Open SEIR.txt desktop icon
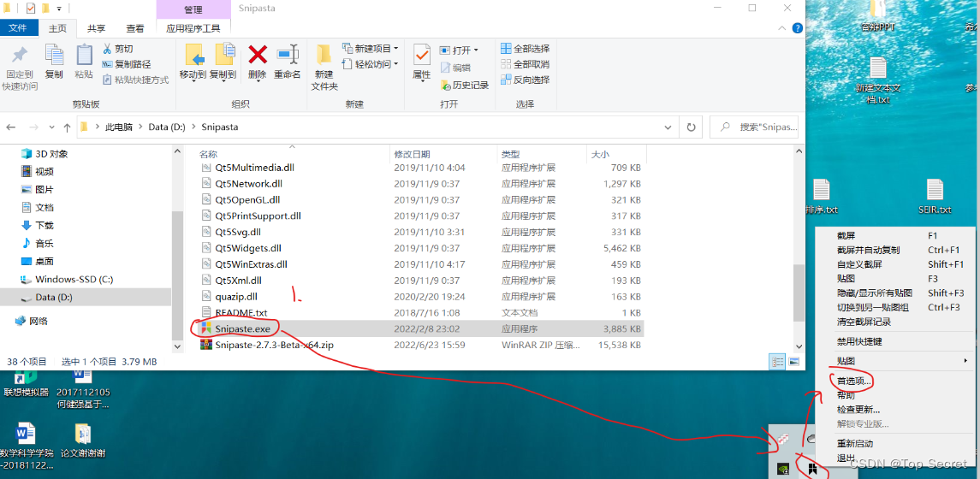This screenshot has height=479, width=980. point(935,197)
